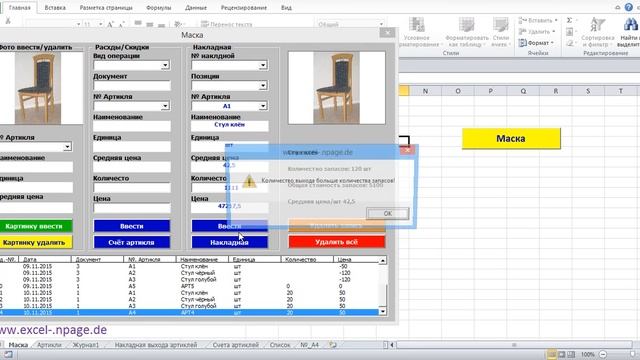Image resolution: width=640 pixels, height=360 pixels.
Task: Click the AutoSum sigma icon
Action: tap(569, 20)
